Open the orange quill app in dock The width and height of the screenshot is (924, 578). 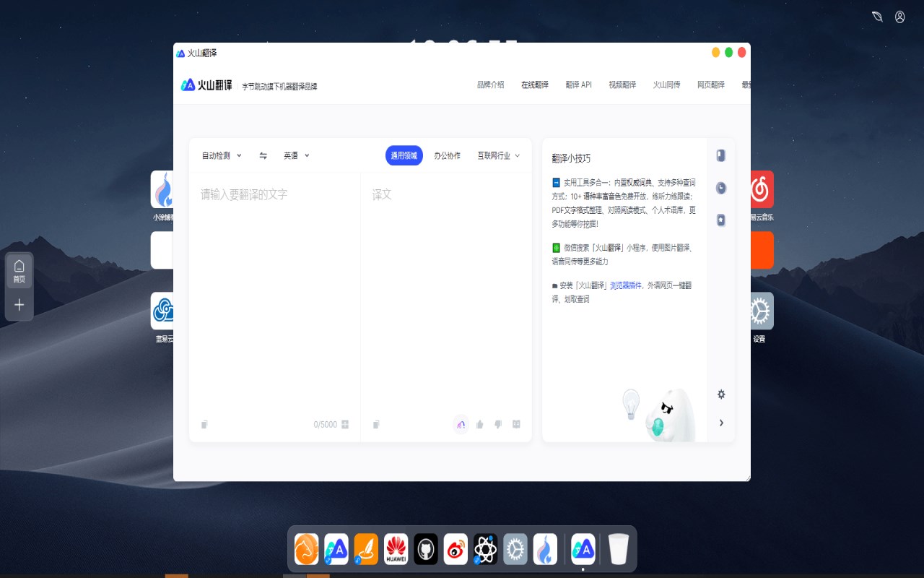pos(366,549)
